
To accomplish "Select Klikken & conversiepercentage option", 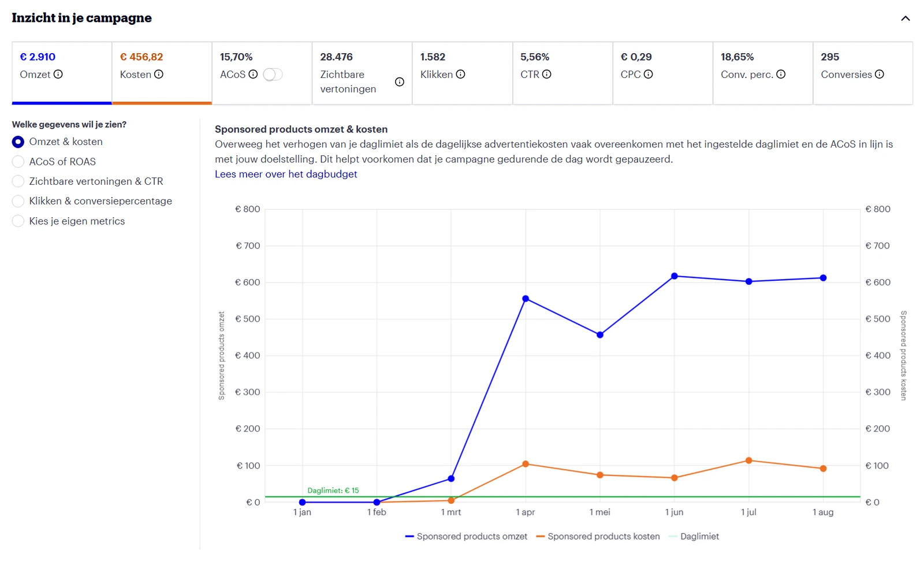I will (18, 201).
